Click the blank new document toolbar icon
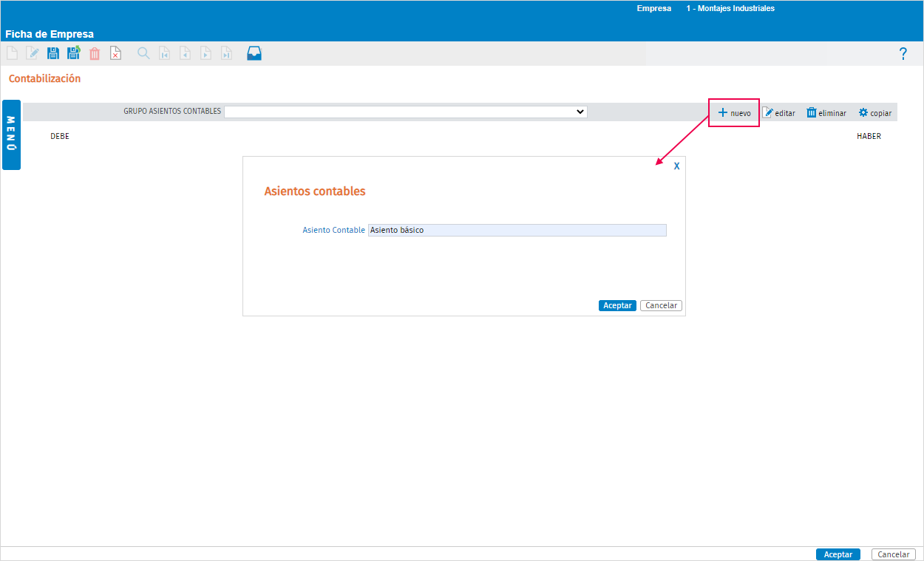924x561 pixels. pos(12,53)
